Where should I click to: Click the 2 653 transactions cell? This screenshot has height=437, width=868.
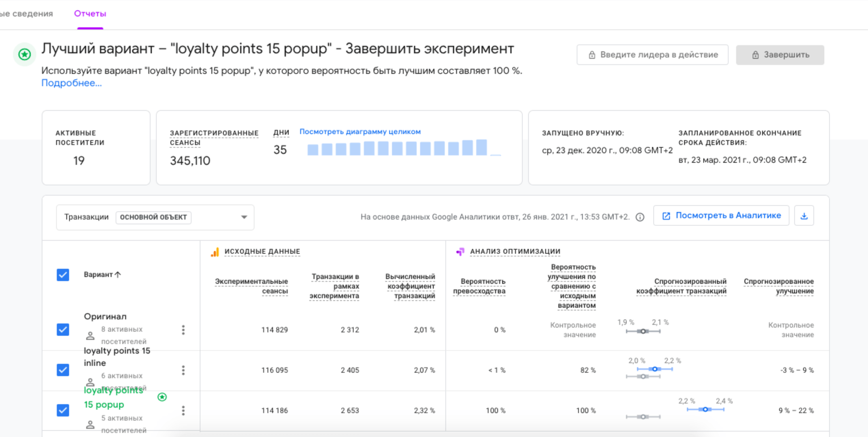tap(350, 410)
